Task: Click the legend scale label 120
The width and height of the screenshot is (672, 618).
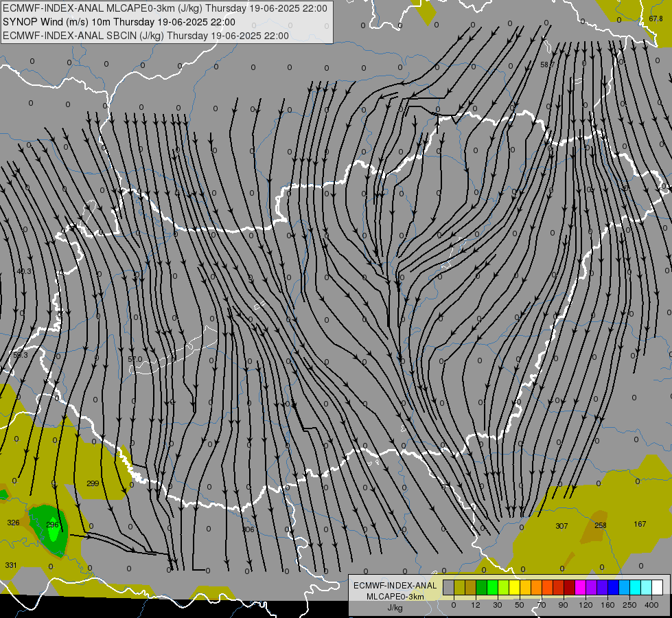Action: [586, 606]
